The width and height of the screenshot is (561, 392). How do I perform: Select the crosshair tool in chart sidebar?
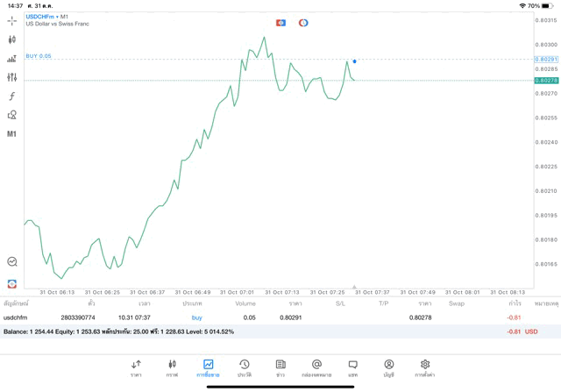(12, 19)
